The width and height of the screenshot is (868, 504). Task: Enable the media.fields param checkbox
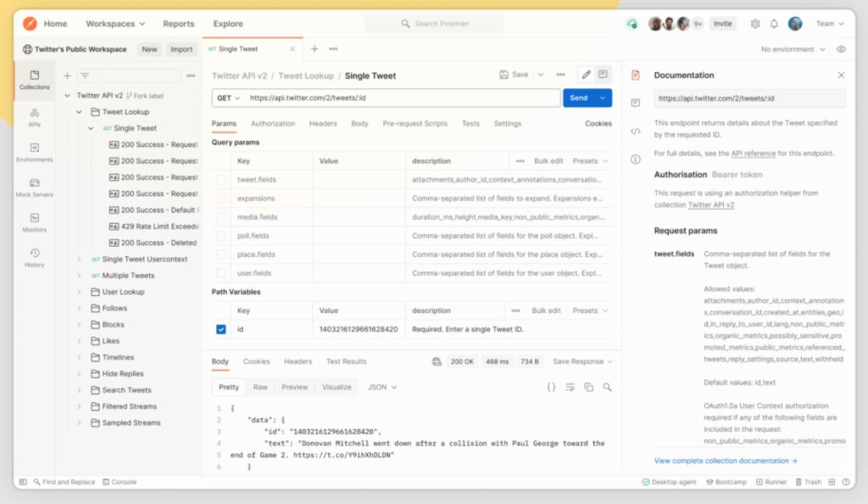221,217
